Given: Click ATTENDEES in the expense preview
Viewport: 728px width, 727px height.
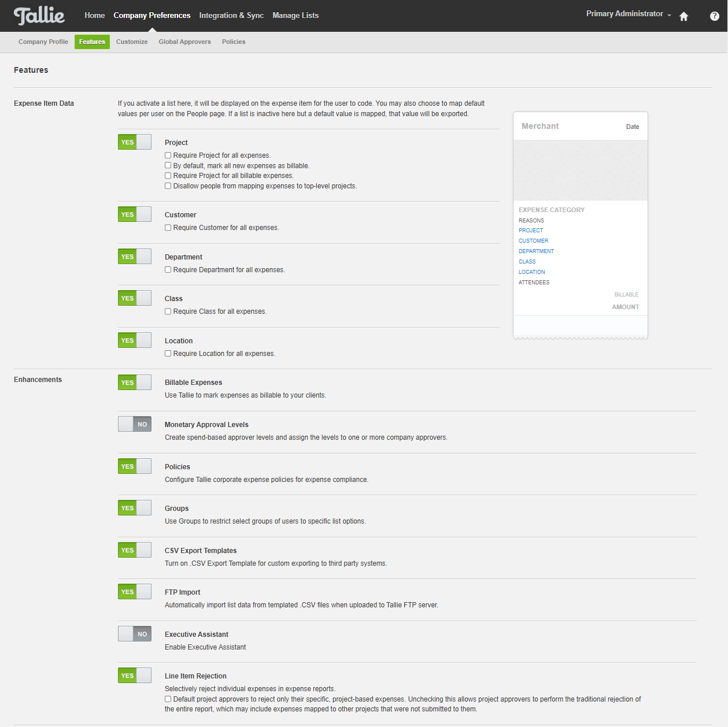Looking at the screenshot, I should 534,283.
